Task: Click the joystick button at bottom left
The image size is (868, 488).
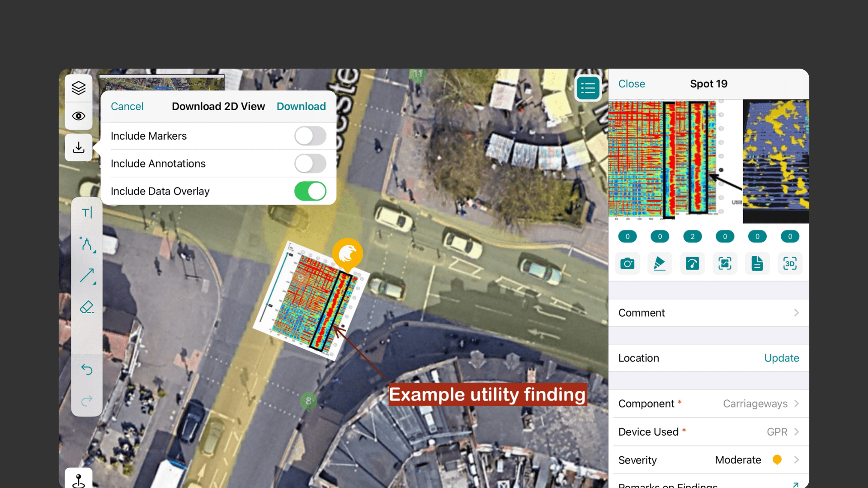Action: pyautogui.click(x=79, y=479)
